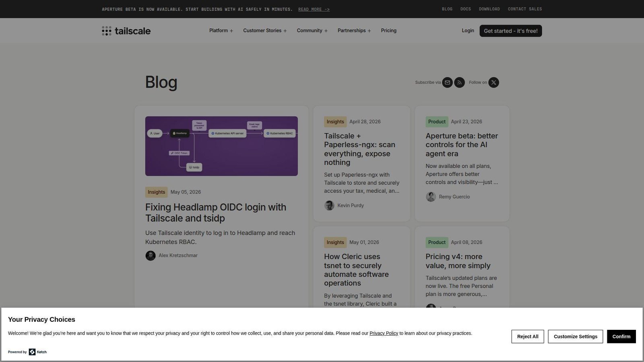Reject all privacy cookies
Image resolution: width=644 pixels, height=362 pixels.
click(x=528, y=337)
